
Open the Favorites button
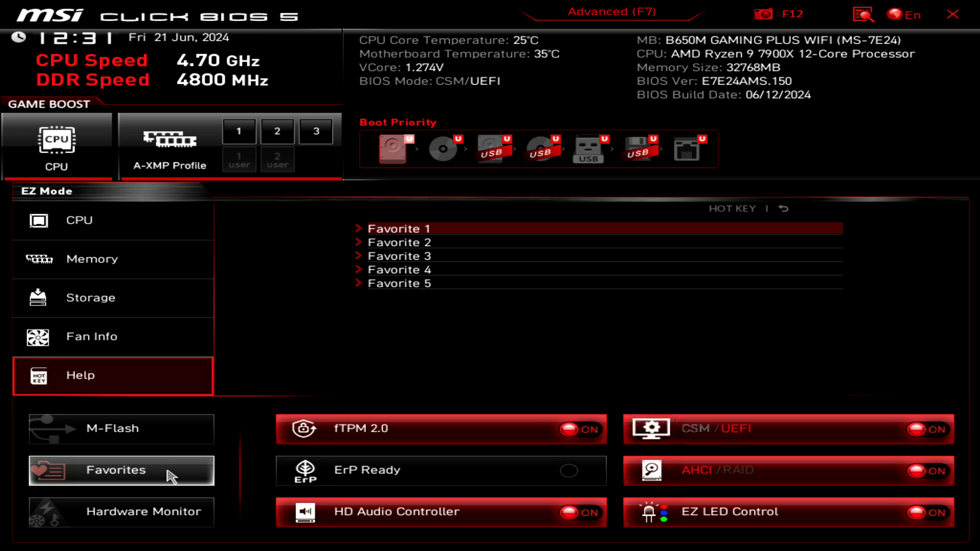click(121, 470)
